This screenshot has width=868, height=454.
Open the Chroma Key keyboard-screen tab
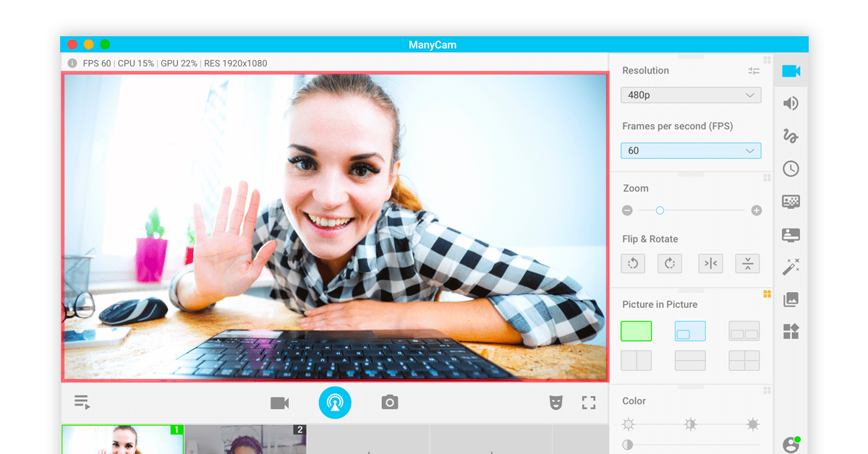coord(791,202)
